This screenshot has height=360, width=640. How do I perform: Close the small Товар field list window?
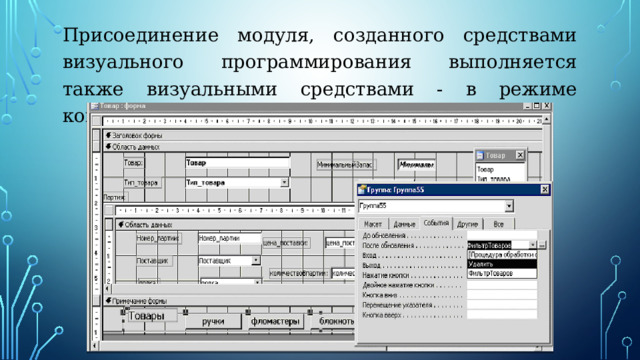(520, 155)
